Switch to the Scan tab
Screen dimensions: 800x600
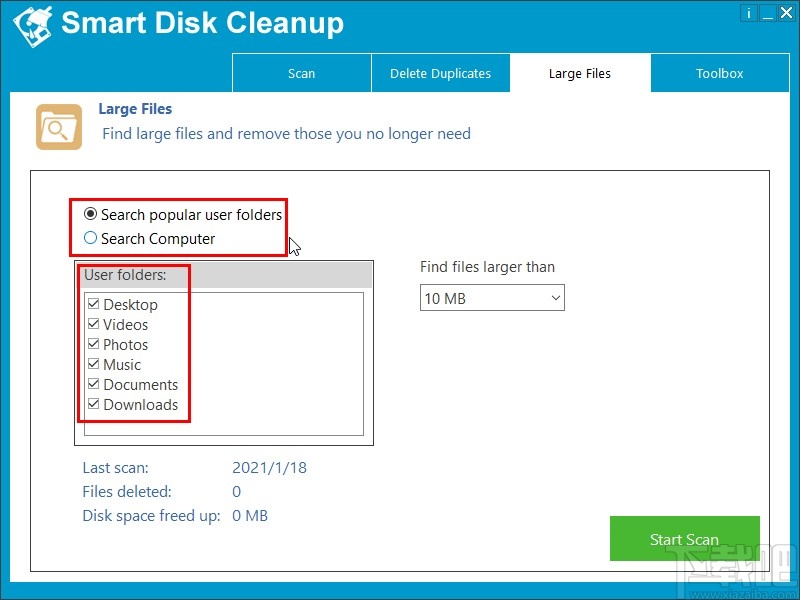coord(302,73)
